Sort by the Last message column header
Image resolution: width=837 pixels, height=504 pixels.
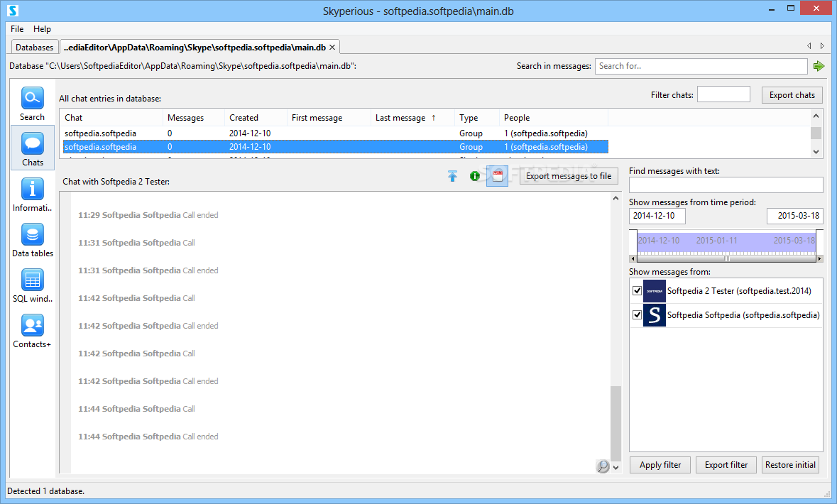412,118
